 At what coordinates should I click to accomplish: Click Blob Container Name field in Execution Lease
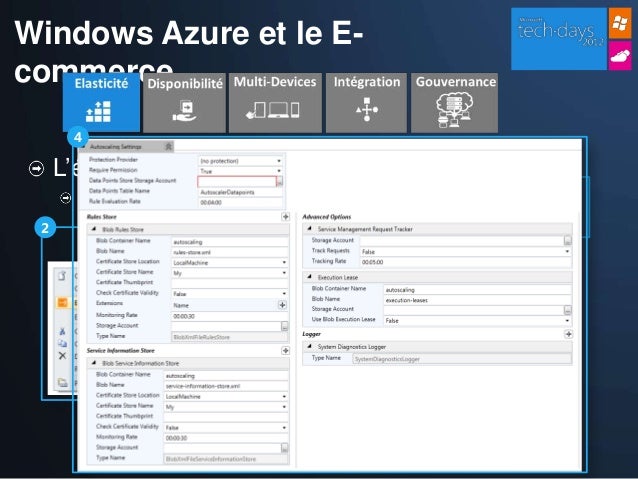(478, 290)
